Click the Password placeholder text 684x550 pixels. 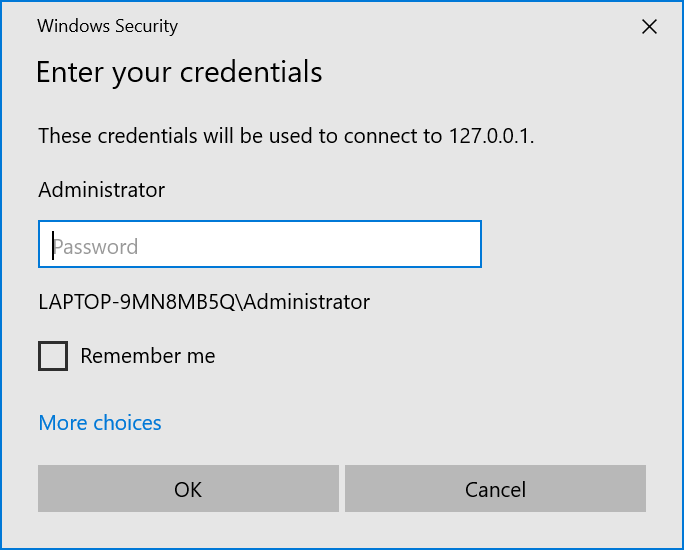click(96, 247)
